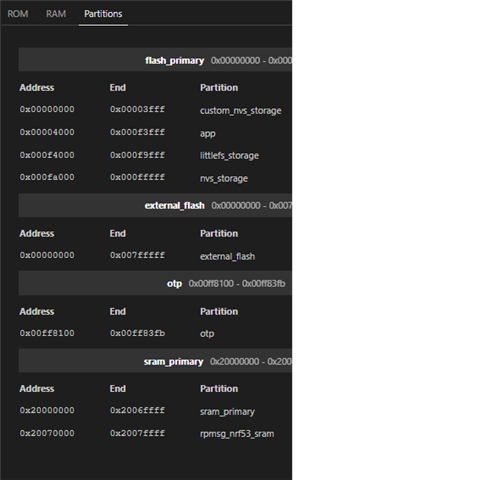Select the sram_primary partition row name
Screen dimensions: 486x480
pyautogui.click(x=227, y=412)
